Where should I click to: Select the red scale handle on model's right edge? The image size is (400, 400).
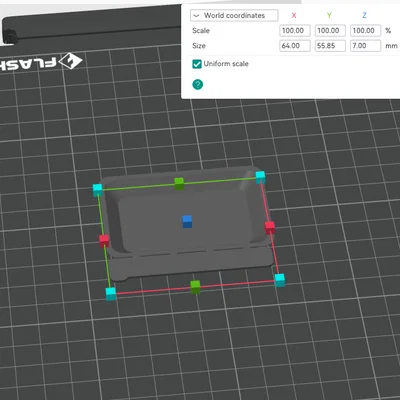(270, 228)
